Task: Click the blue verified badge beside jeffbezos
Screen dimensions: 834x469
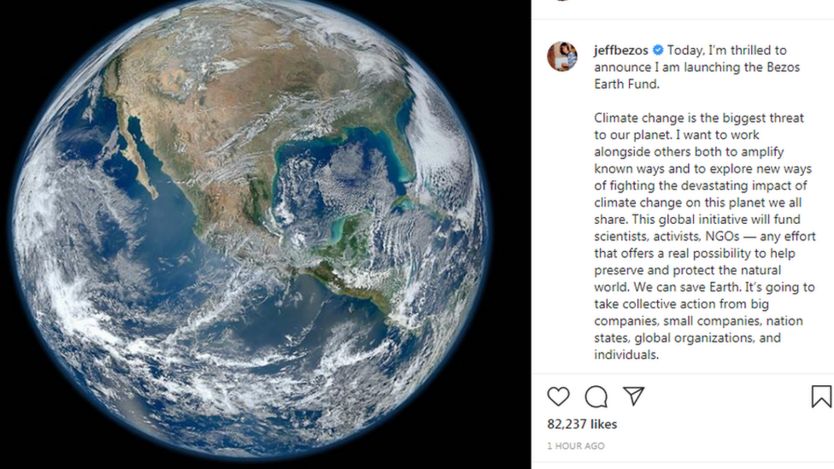Action: click(x=658, y=50)
